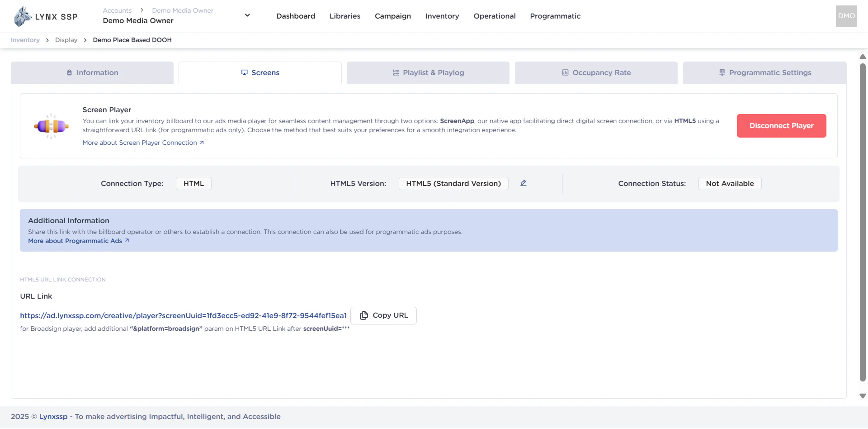Screen dimensions: 868x429
Task: Open the Campaign menu
Action: [x=393, y=16]
